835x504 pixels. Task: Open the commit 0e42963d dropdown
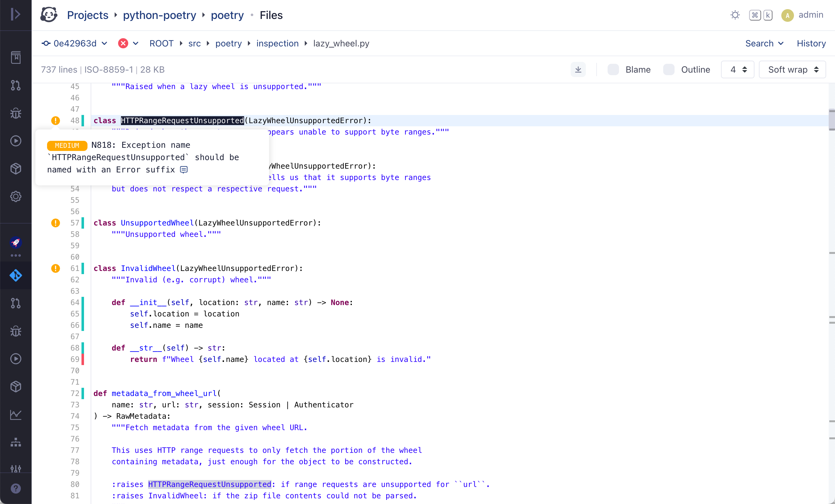click(74, 43)
